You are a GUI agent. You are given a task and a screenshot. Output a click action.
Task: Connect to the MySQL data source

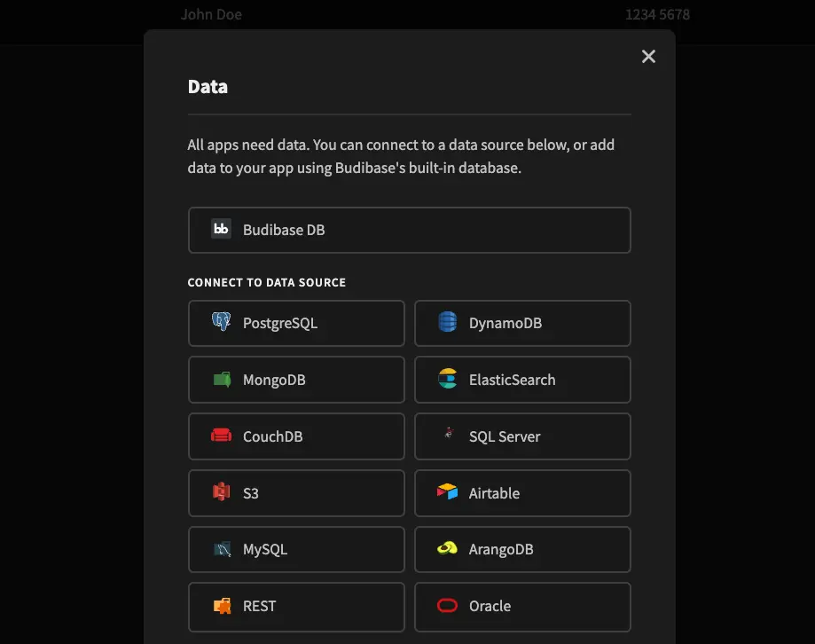pos(296,549)
